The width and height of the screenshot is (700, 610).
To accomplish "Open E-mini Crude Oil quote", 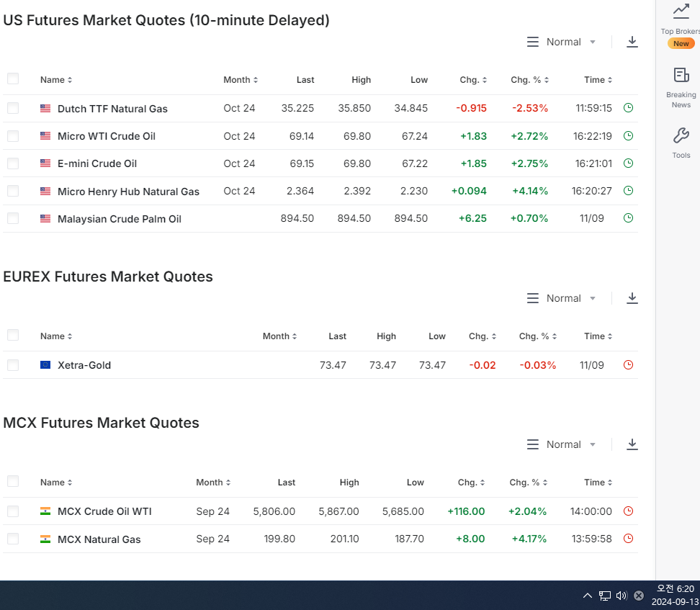I will [97, 163].
